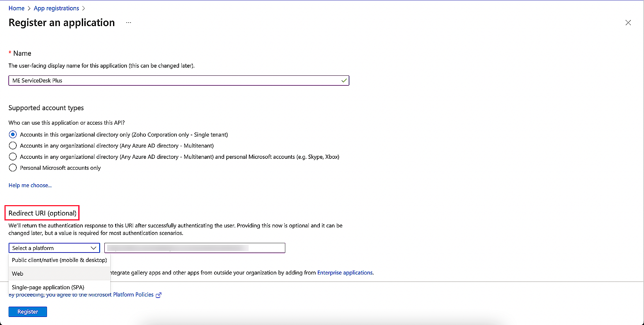Open the Help me choose link
The width and height of the screenshot is (644, 325).
pos(30,185)
